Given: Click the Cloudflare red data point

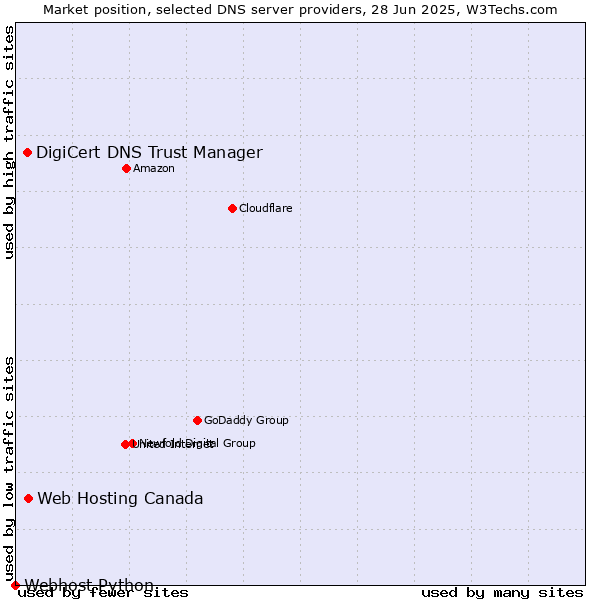Looking at the screenshot, I should 232,209.
